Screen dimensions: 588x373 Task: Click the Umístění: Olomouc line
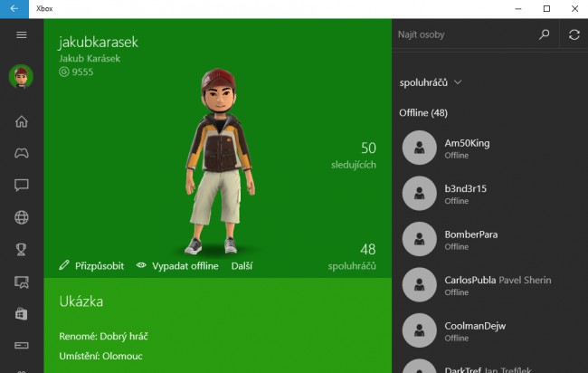tap(101, 356)
